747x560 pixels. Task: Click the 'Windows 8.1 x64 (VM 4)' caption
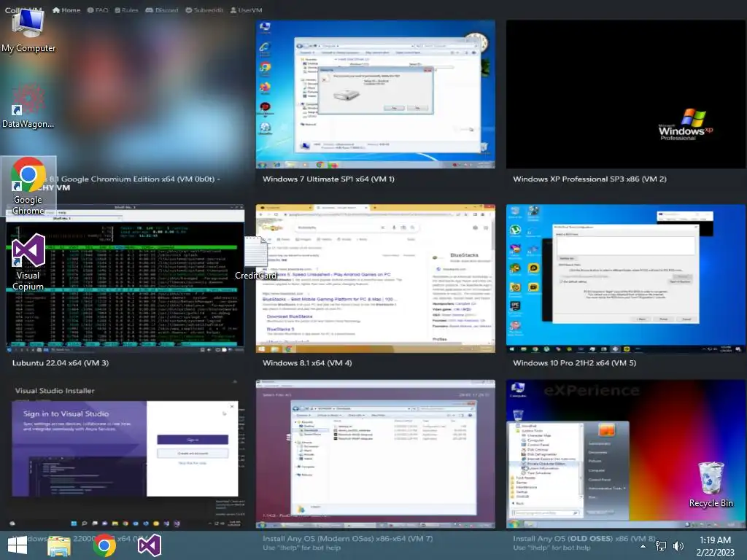click(x=307, y=363)
